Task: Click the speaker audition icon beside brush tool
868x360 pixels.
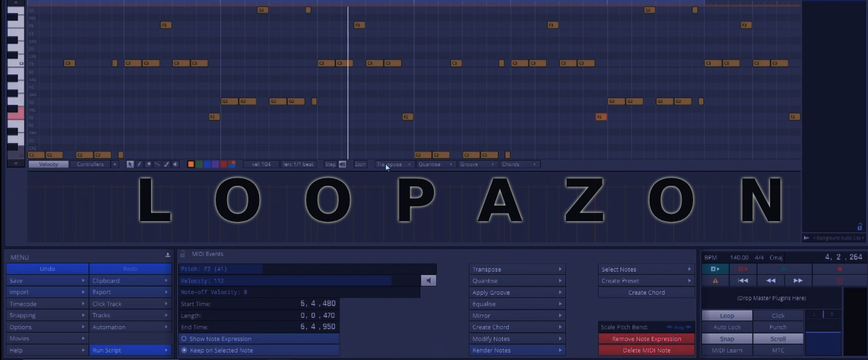Action: tap(175, 164)
